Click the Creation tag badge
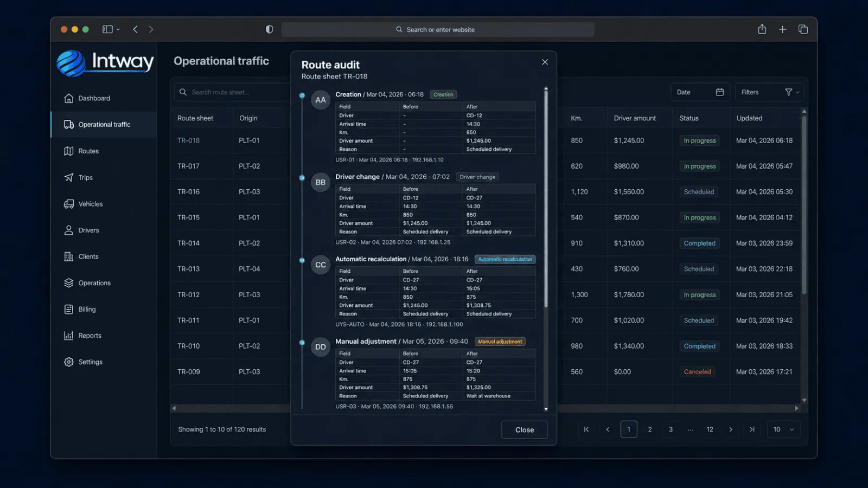 coord(443,94)
